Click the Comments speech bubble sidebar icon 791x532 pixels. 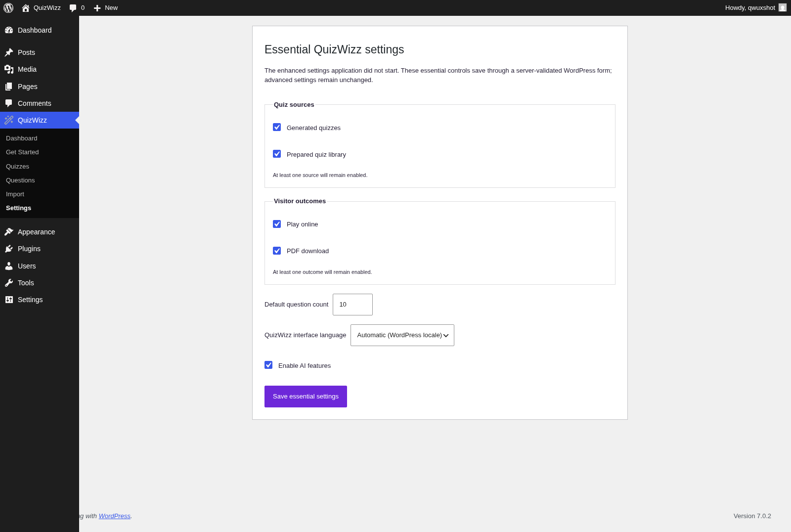coord(9,103)
